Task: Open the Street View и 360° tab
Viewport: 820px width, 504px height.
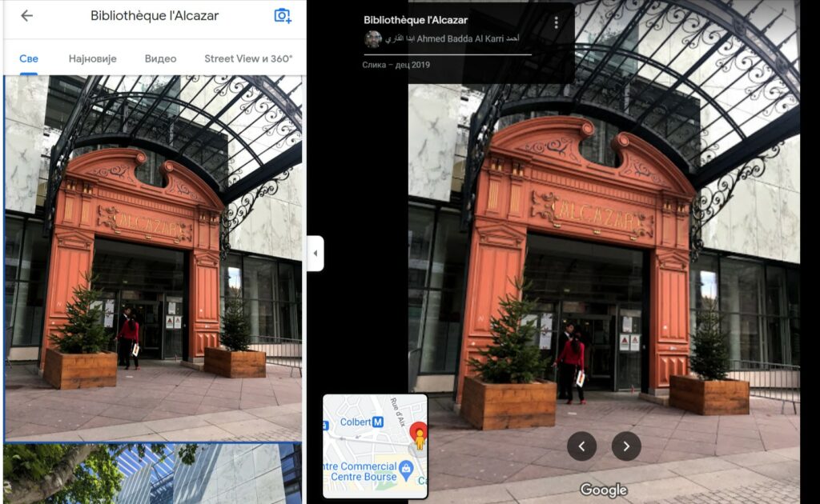Action: pos(248,58)
